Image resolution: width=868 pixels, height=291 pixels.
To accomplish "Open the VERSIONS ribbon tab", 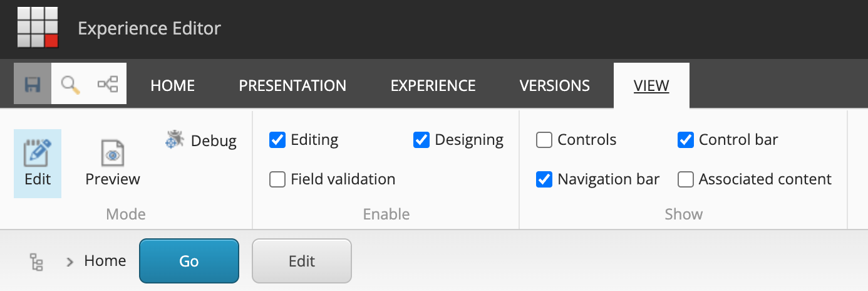I will [555, 85].
